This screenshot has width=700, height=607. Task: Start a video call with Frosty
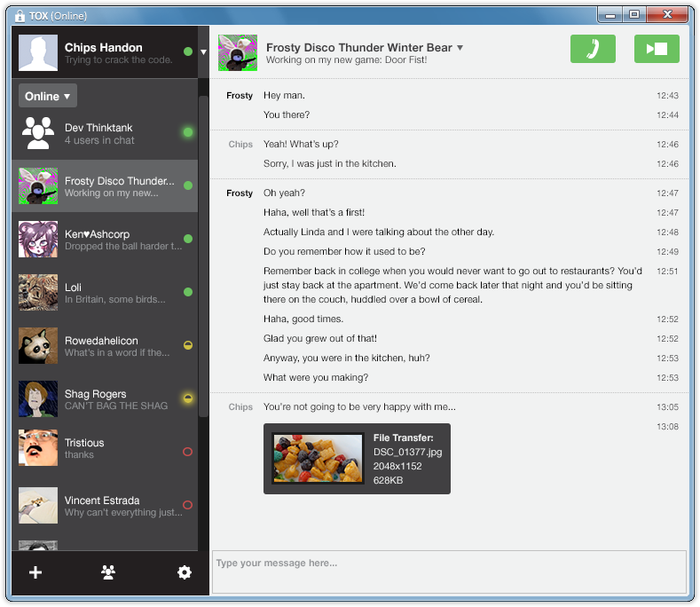coord(657,49)
